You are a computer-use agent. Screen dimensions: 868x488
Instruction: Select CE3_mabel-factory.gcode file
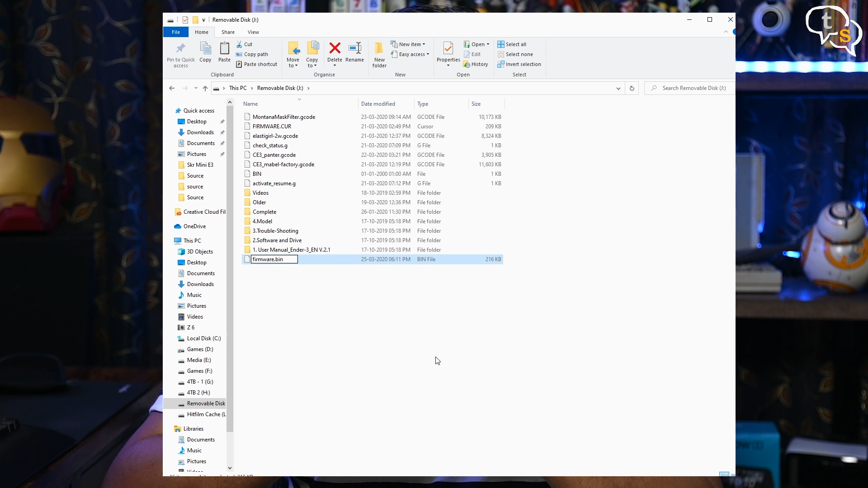point(283,164)
